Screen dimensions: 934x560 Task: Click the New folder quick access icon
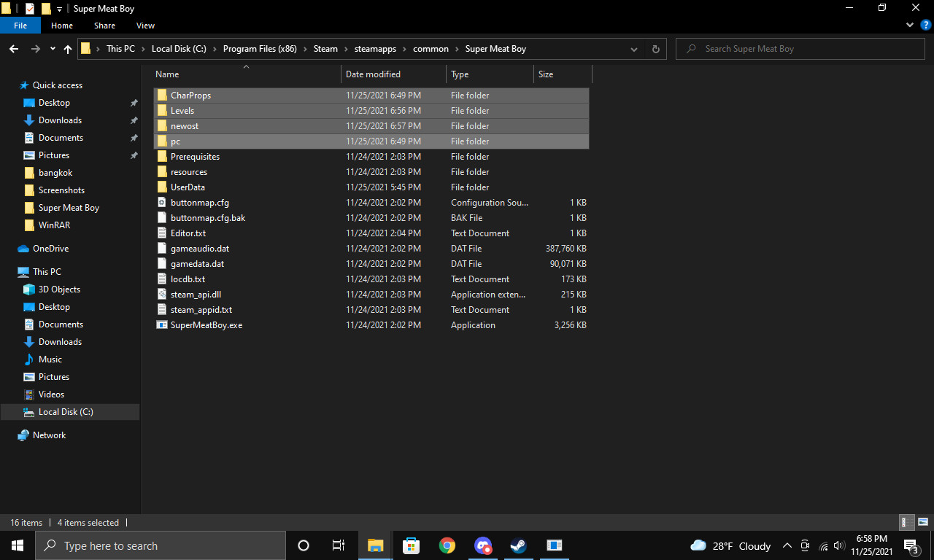[x=46, y=9]
